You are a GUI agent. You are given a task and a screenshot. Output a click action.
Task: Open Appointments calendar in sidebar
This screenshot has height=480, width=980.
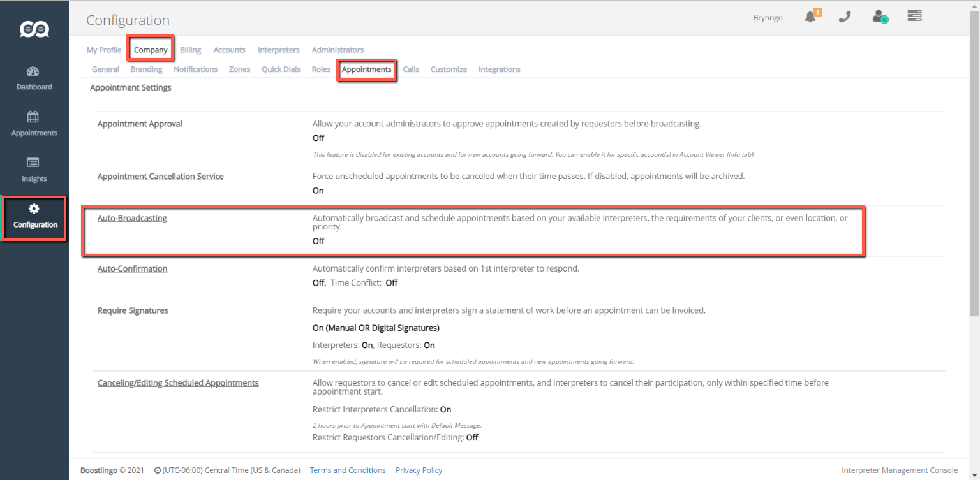click(34, 124)
